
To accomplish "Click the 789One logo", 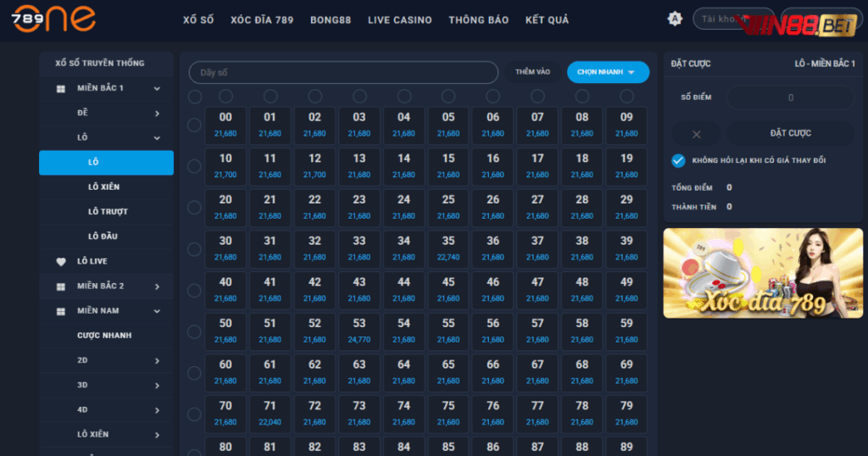I will [x=53, y=19].
